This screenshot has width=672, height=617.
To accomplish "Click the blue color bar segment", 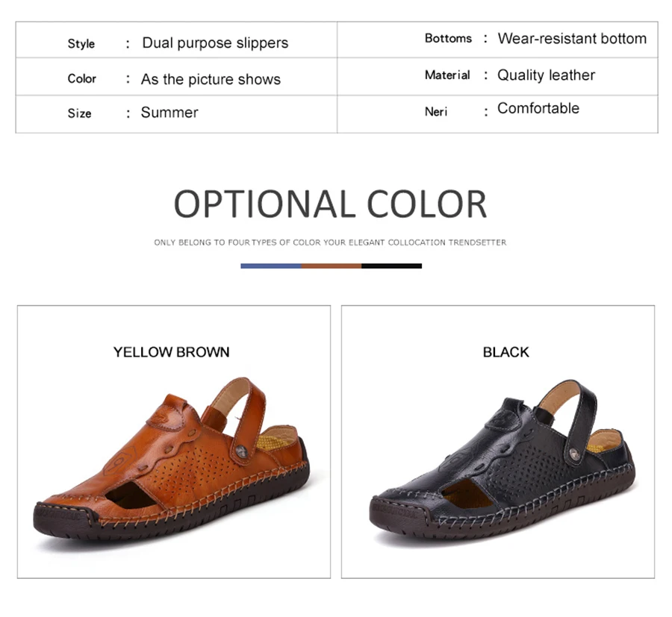I will pyautogui.click(x=271, y=266).
